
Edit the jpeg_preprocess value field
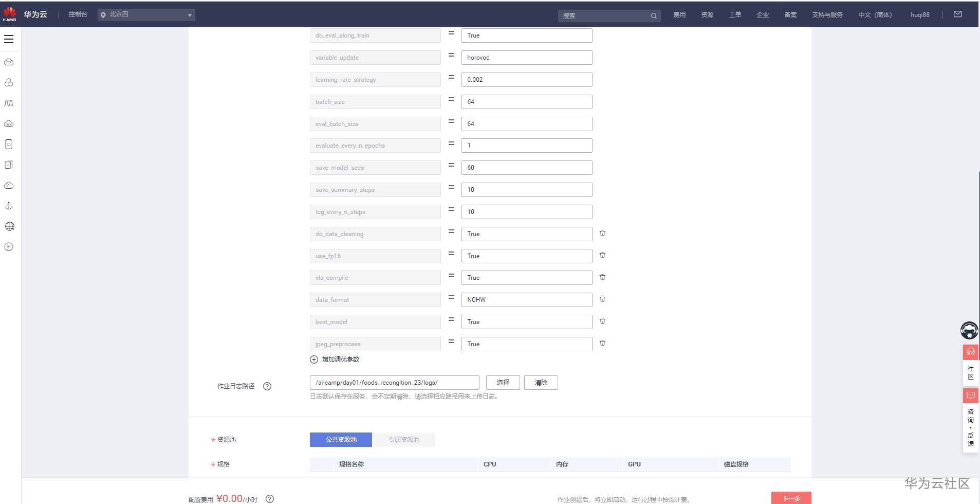(527, 344)
